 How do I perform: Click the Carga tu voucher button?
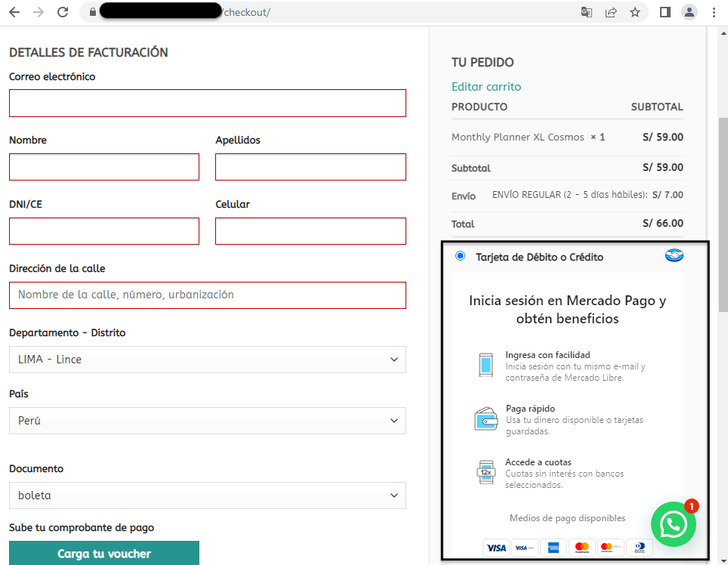point(104,553)
